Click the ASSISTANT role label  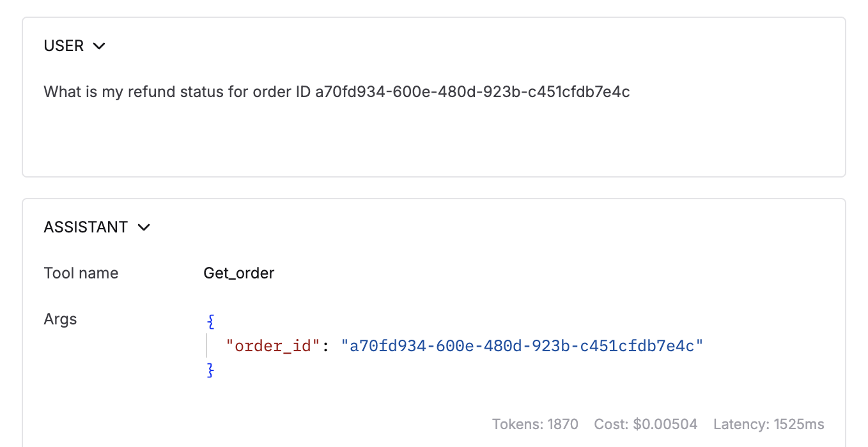[x=86, y=227]
